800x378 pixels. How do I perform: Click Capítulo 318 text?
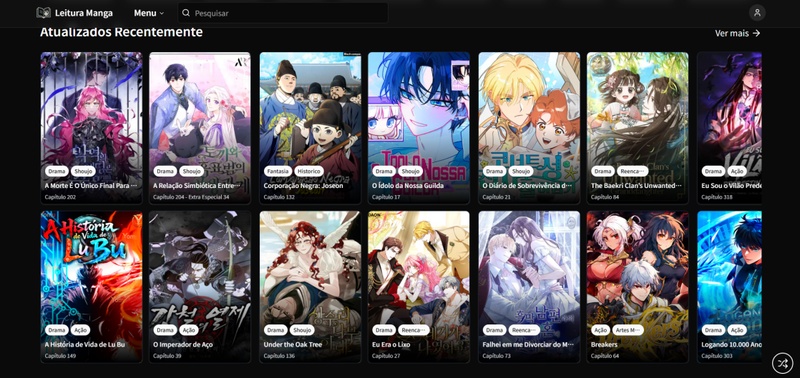(717, 197)
